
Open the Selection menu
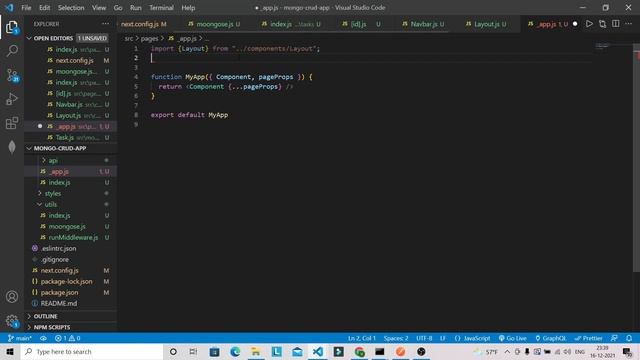point(71,8)
